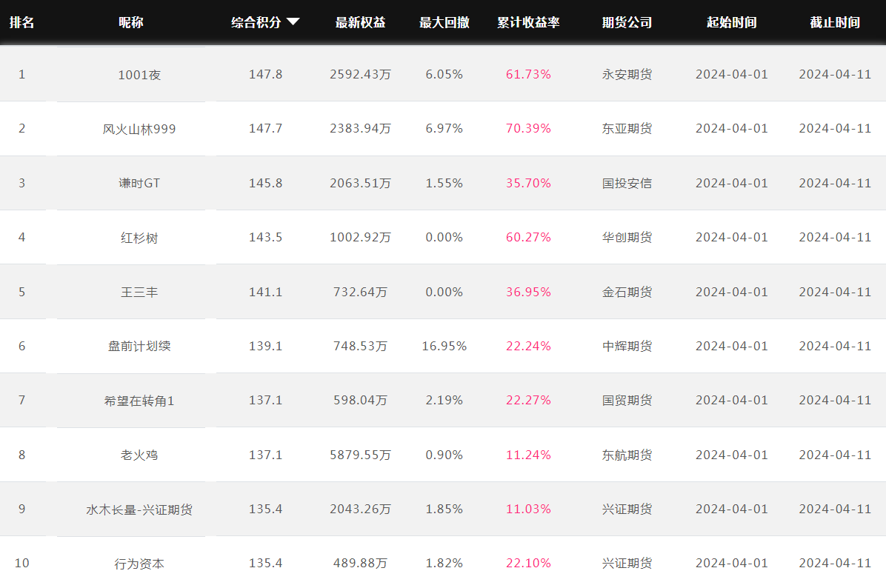This screenshot has height=588, width=886.
Task: Click company 金石期货
Action: pos(627,292)
